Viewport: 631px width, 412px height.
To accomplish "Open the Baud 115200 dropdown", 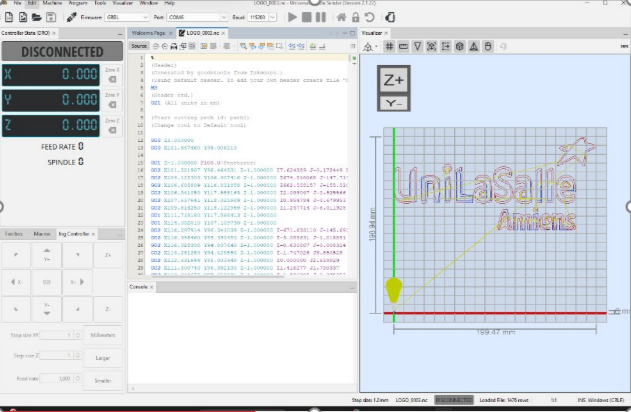I will coord(262,17).
